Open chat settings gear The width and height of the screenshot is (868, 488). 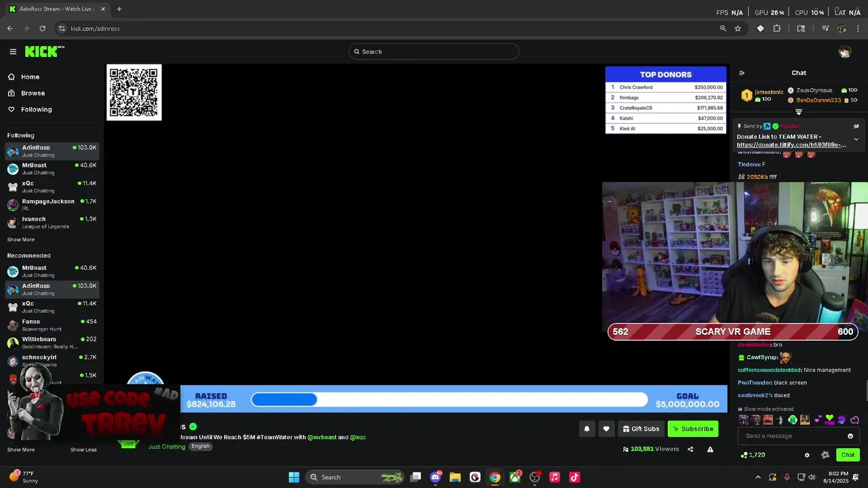click(807, 455)
